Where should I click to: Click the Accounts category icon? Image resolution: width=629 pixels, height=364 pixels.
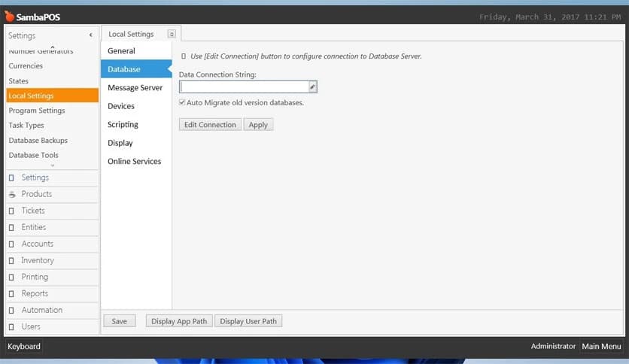click(x=11, y=244)
